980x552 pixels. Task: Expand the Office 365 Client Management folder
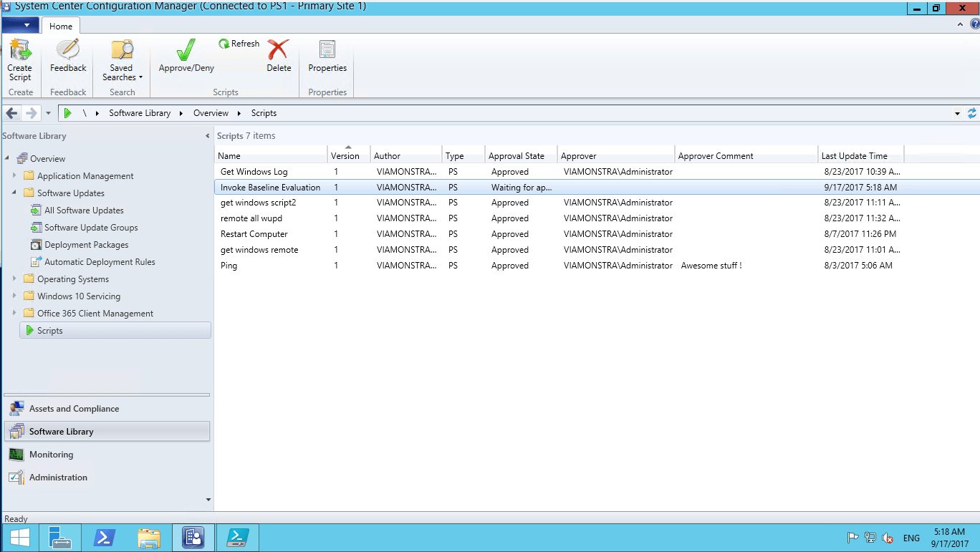coord(14,313)
